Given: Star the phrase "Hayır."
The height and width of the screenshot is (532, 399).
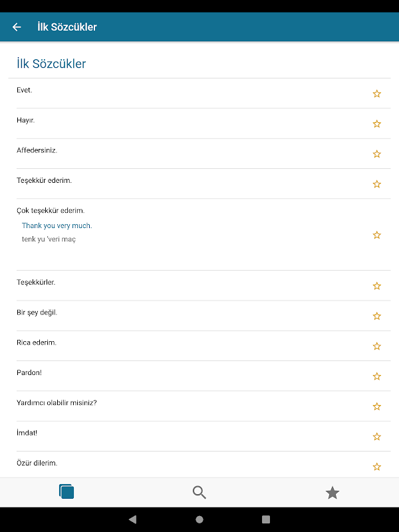Looking at the screenshot, I should click(376, 124).
